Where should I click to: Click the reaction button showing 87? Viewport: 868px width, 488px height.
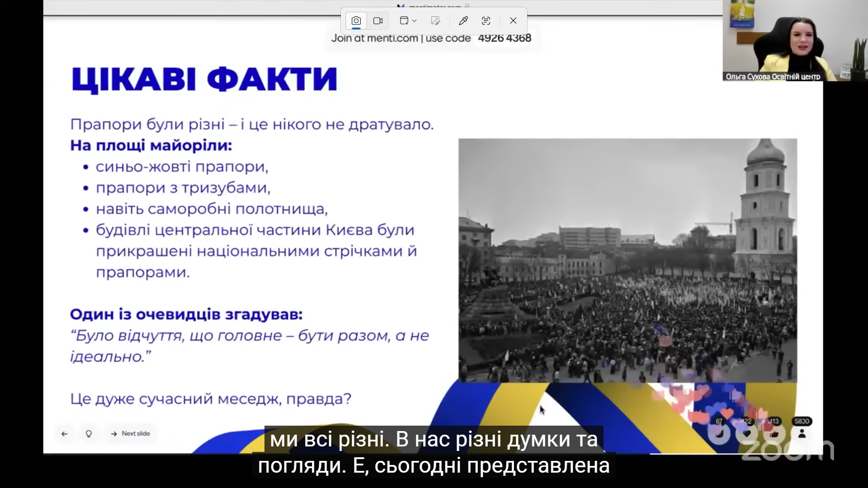click(719, 434)
